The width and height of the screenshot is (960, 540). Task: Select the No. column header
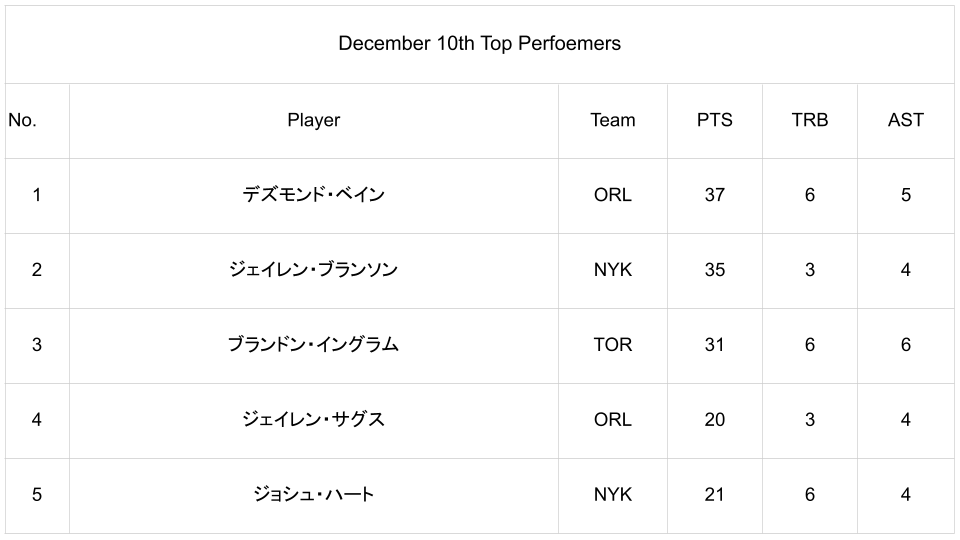click(23, 120)
